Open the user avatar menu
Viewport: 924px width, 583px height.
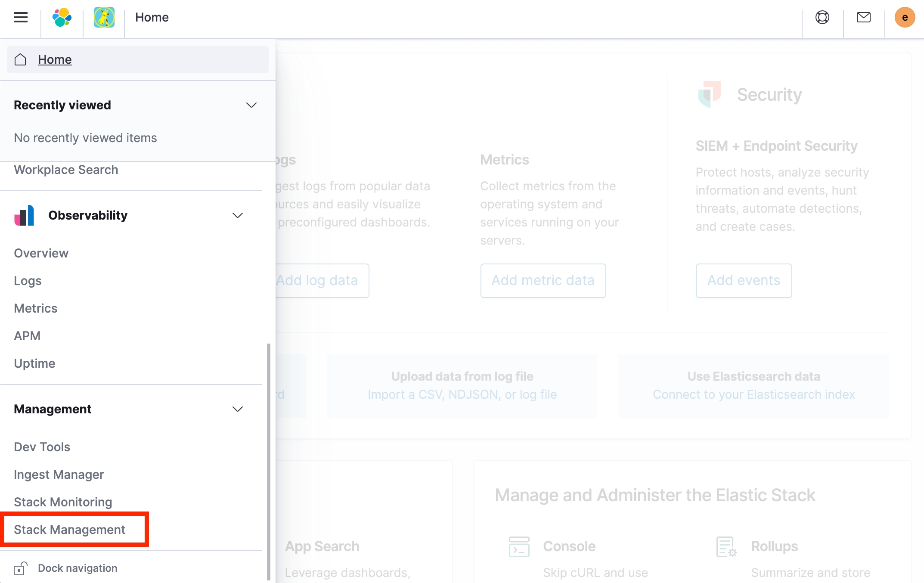(x=905, y=17)
